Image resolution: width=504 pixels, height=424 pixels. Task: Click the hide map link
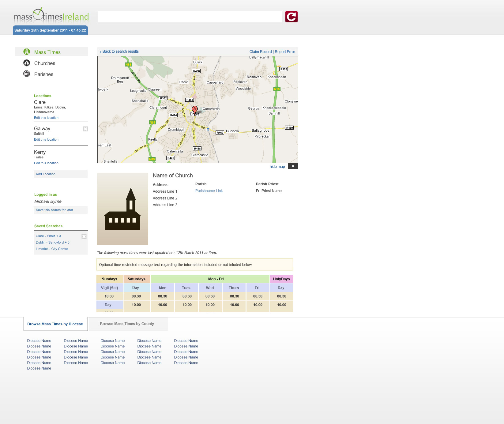click(277, 167)
